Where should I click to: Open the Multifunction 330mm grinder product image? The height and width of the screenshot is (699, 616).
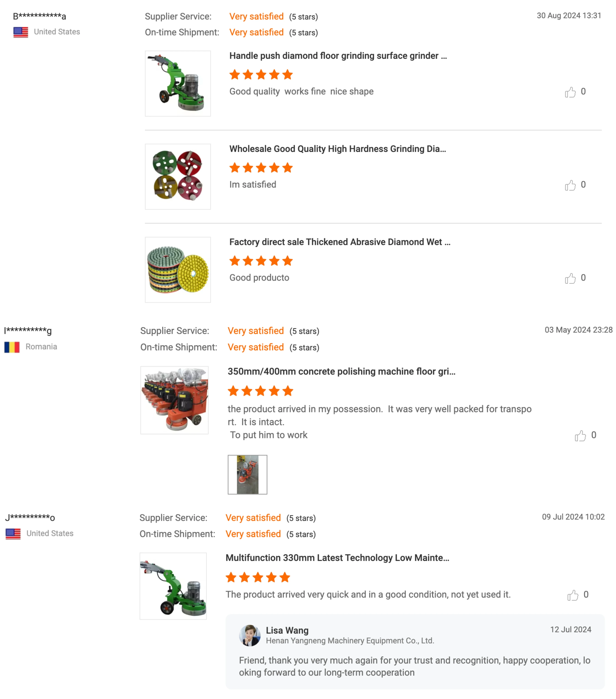tap(173, 586)
